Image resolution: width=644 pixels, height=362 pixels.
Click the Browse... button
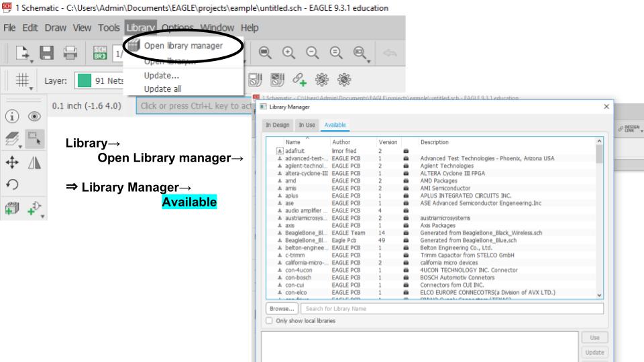pos(282,308)
